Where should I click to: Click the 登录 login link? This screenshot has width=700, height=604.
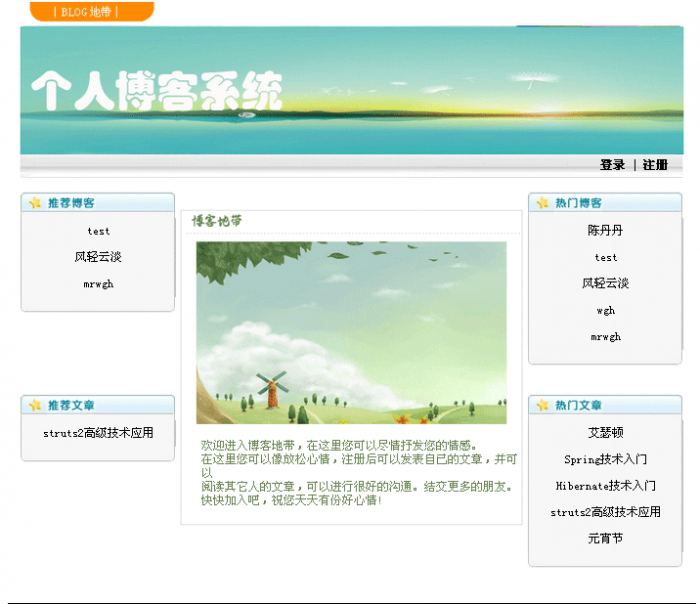612,165
